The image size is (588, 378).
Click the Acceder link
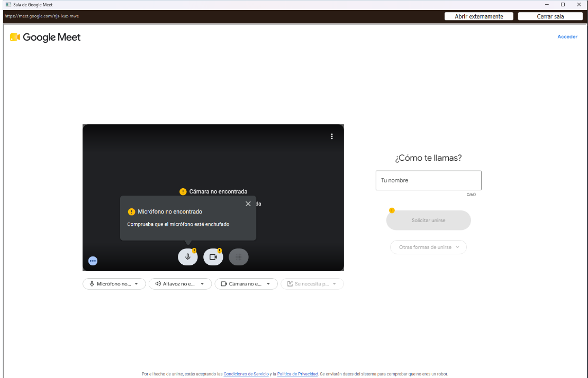[567, 36]
